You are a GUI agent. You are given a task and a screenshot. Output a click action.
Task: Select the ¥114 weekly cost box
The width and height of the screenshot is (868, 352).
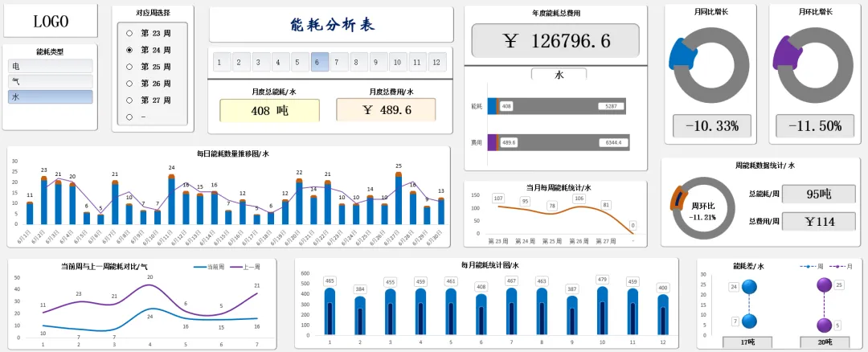tap(817, 222)
